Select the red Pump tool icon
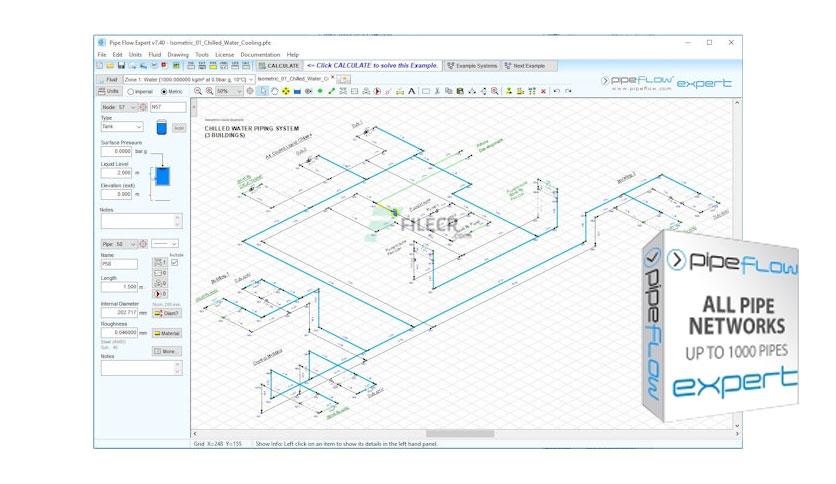Screen dimensions: 836x484 coord(377,91)
